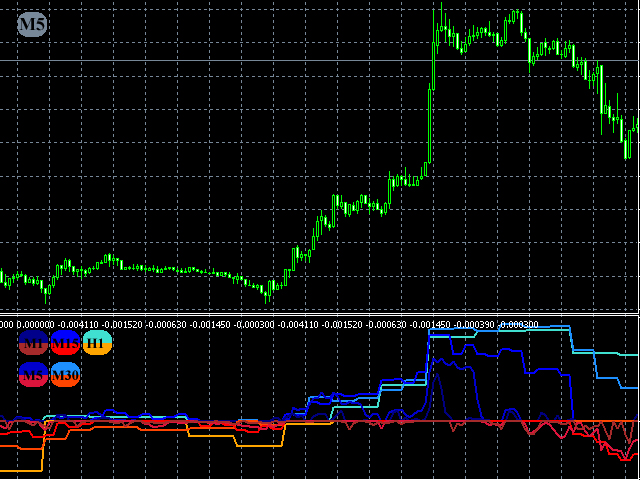Click the orange bottom half of M30 button
The image size is (640, 480).
[x=65, y=380]
